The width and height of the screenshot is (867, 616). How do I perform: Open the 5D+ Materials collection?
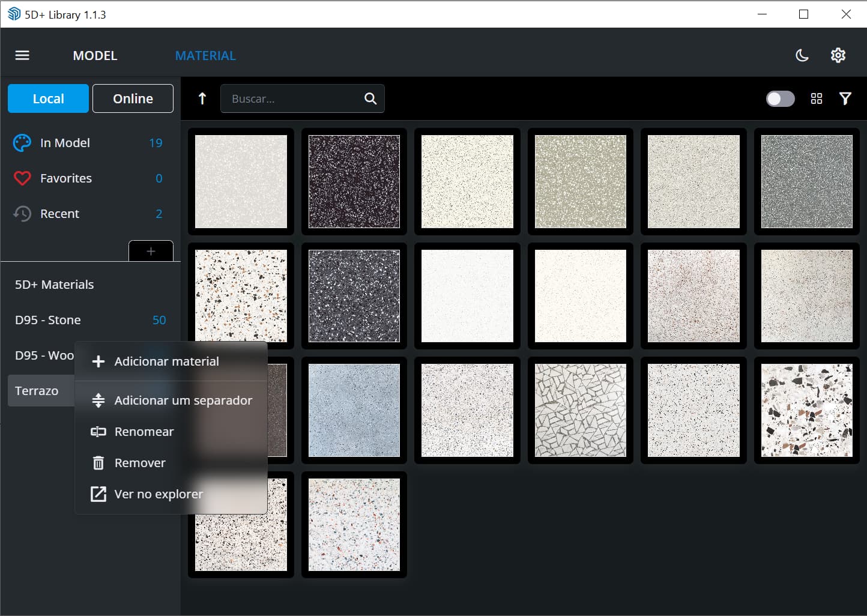[x=55, y=284]
